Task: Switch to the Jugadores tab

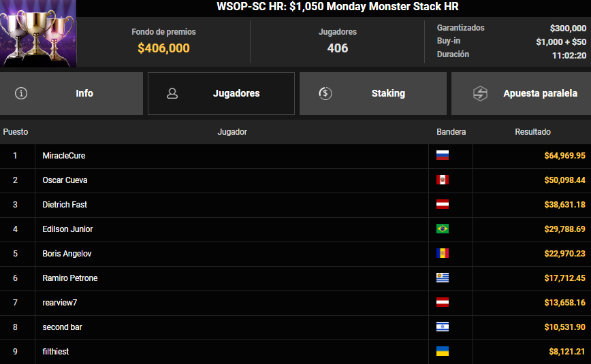Action: [221, 93]
